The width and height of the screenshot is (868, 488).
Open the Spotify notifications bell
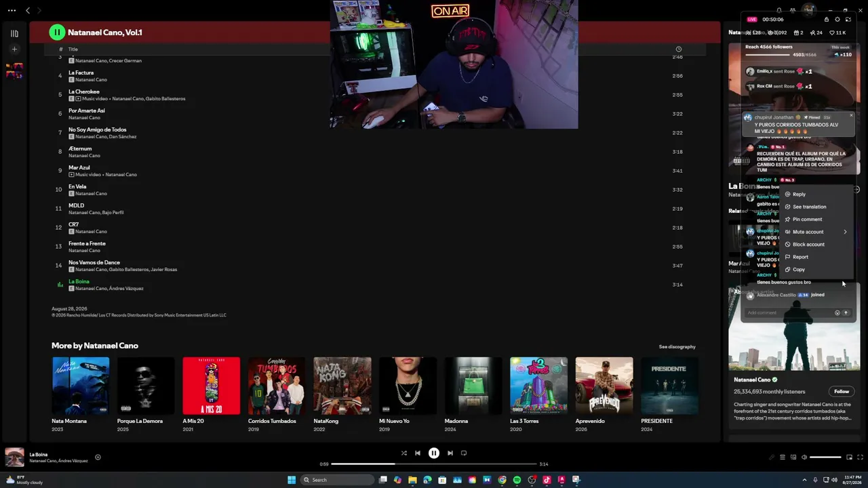coord(778,11)
